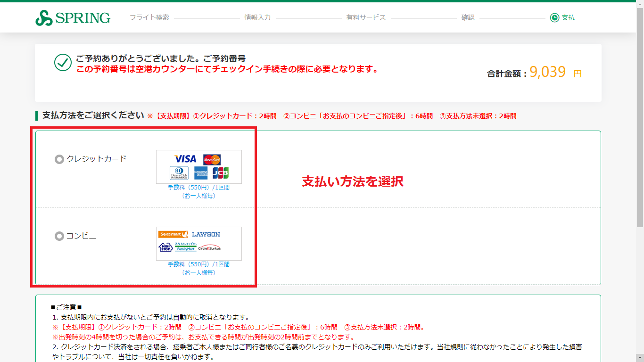Select the コンビニ radio button
644x362 pixels.
[59, 236]
